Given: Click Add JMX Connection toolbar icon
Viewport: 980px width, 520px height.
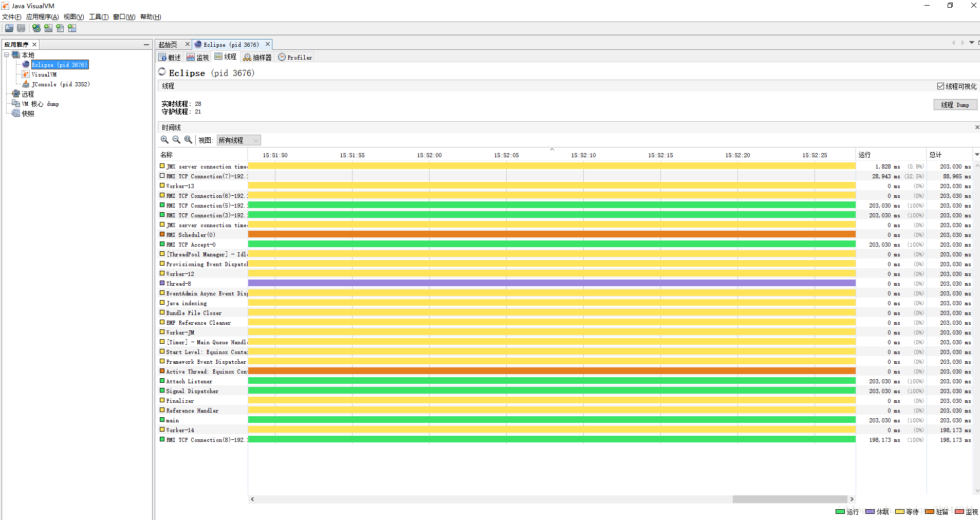Looking at the screenshot, I should [48, 28].
